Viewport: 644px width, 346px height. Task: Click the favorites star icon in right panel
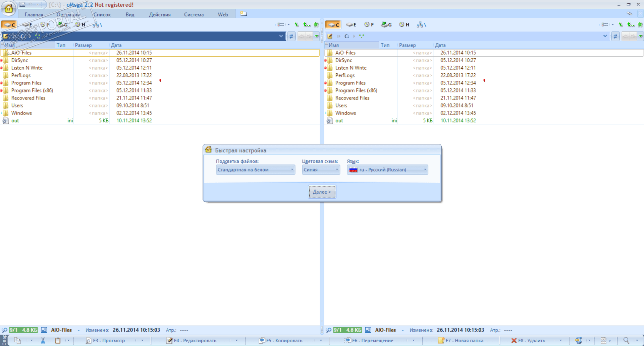click(640, 24)
